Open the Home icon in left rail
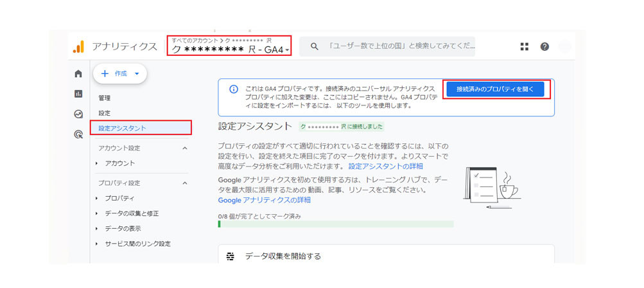The height and width of the screenshot is (288, 644). [78, 74]
